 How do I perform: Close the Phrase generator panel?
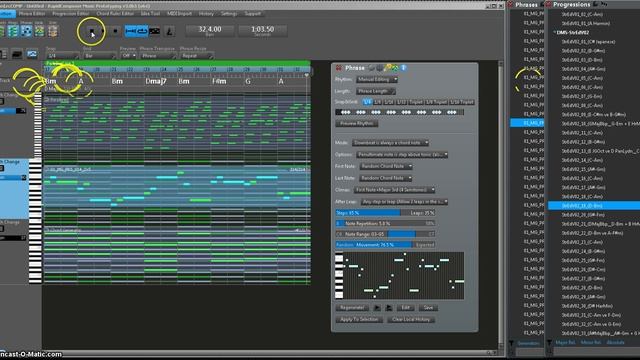coord(339,68)
